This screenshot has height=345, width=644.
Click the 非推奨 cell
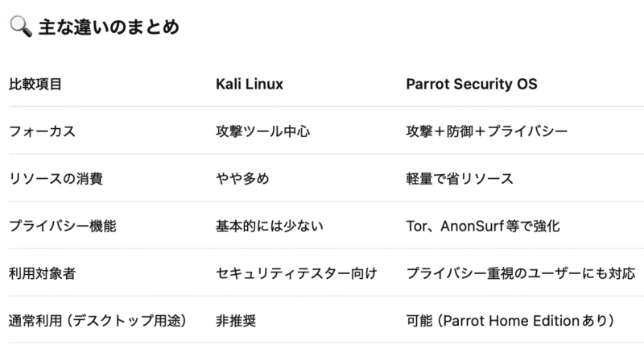tap(236, 321)
